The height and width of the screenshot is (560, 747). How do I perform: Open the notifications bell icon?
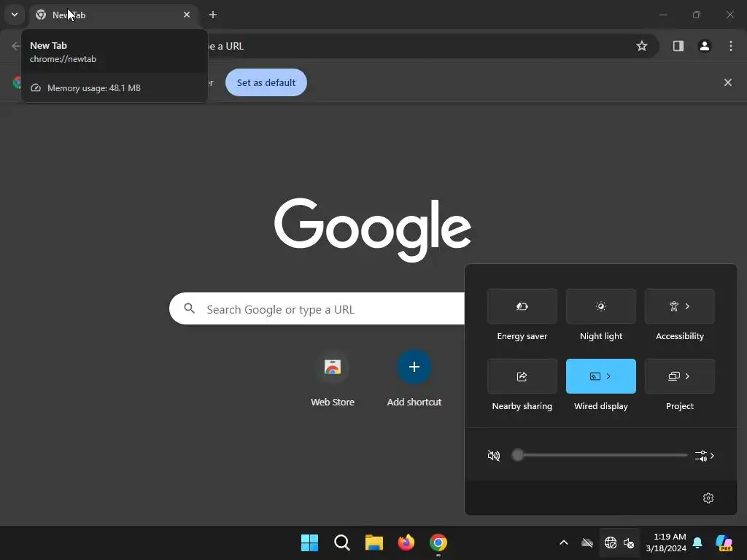[x=697, y=542]
